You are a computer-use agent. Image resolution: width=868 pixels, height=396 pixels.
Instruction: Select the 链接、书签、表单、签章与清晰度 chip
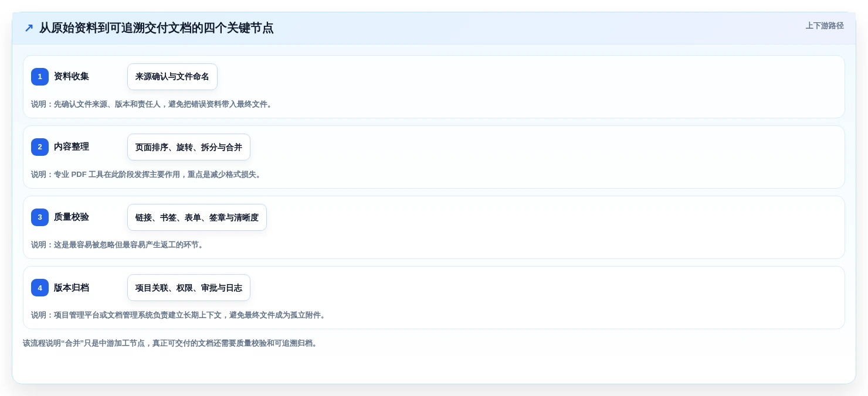197,217
